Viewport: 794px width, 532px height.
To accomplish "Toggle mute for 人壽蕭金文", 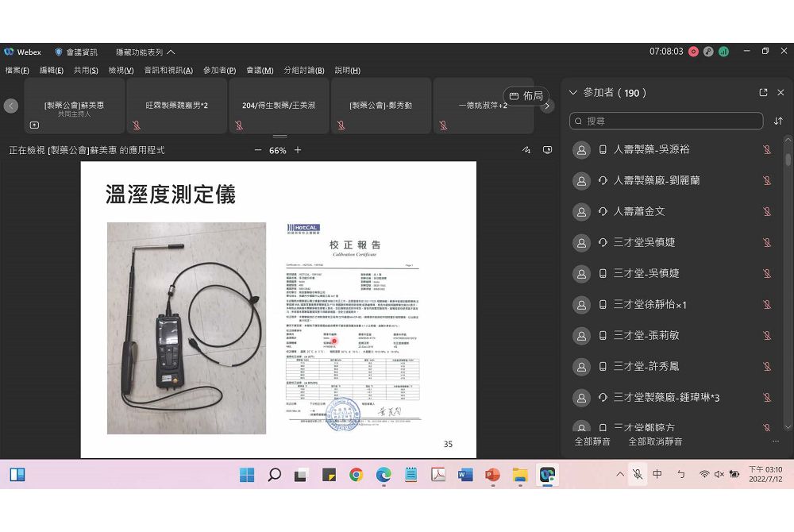I will click(767, 211).
